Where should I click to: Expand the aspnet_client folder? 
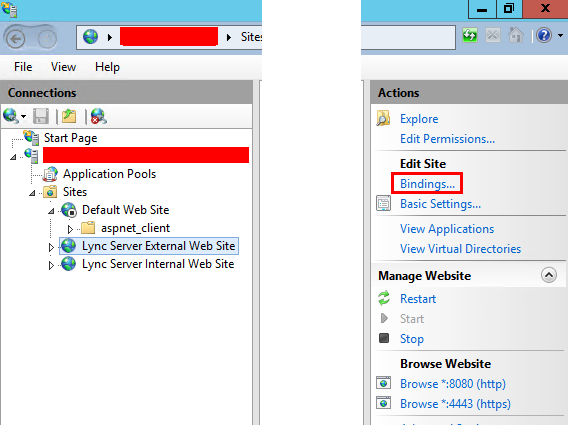[x=70, y=229]
